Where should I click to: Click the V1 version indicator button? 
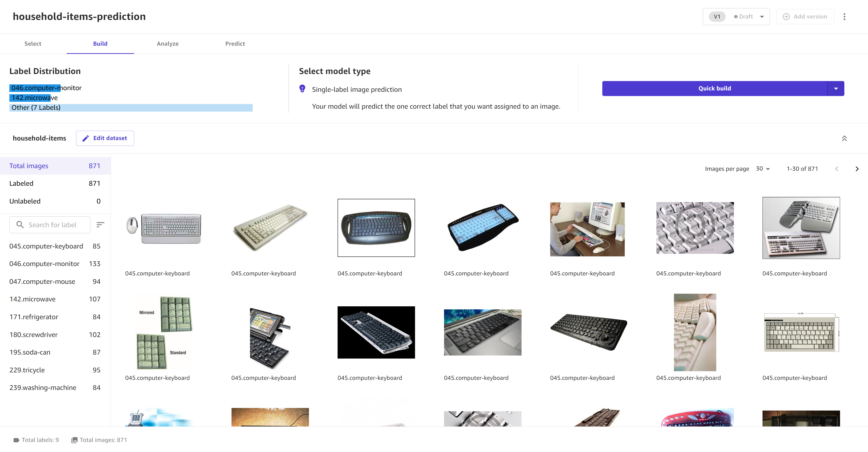(x=717, y=17)
